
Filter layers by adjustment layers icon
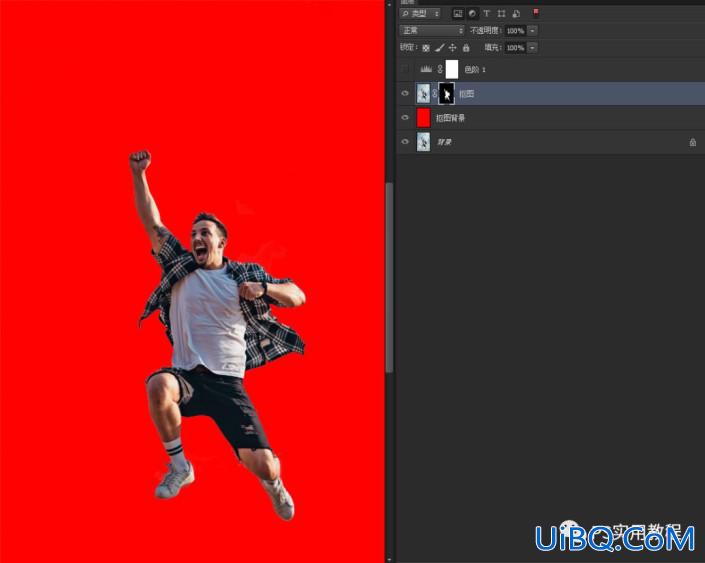pyautogui.click(x=472, y=13)
